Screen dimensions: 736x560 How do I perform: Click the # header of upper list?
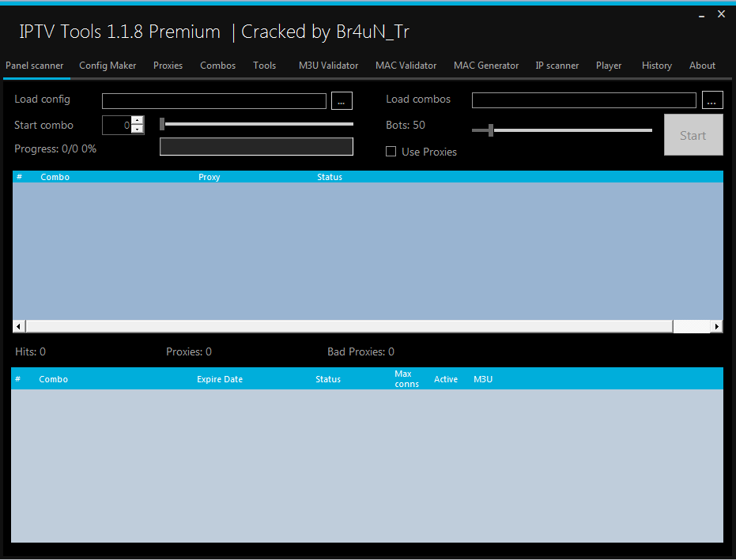pyautogui.click(x=19, y=177)
